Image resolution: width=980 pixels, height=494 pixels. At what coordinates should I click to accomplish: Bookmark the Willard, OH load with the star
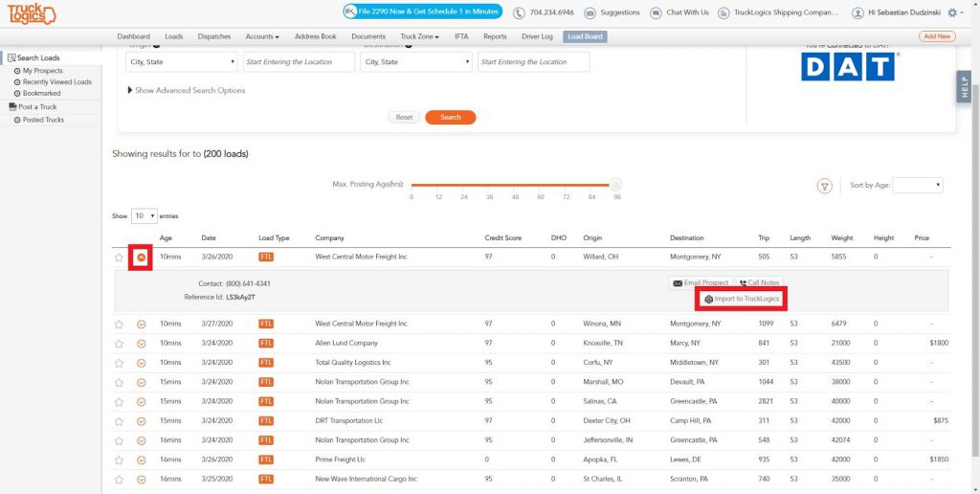[119, 257]
